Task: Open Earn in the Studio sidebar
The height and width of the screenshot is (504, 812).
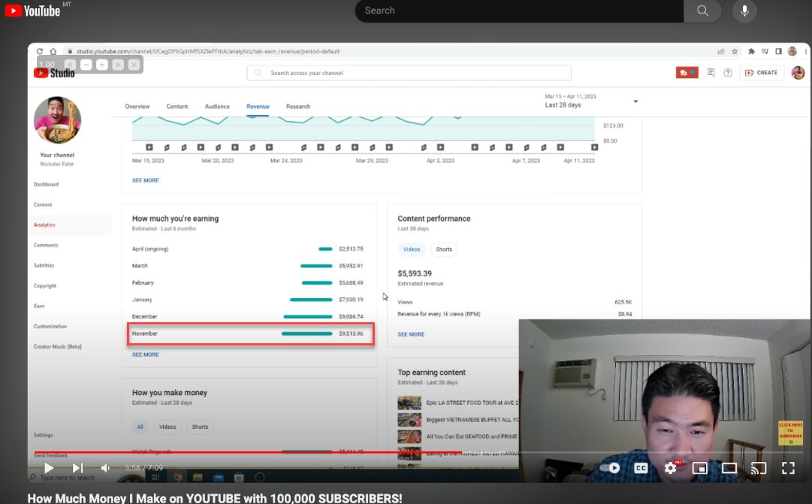Action: point(39,306)
